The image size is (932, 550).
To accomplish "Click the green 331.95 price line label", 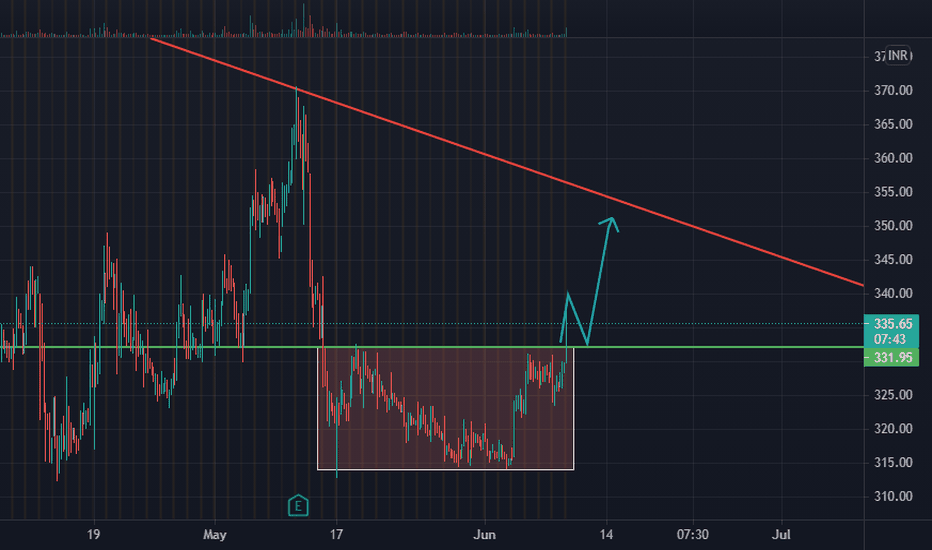I will point(892,357).
